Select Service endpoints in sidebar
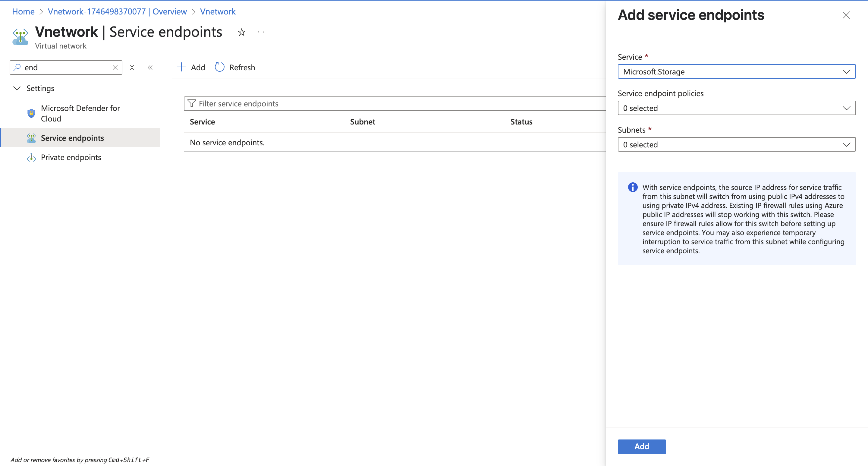The image size is (868, 466). 80,138
